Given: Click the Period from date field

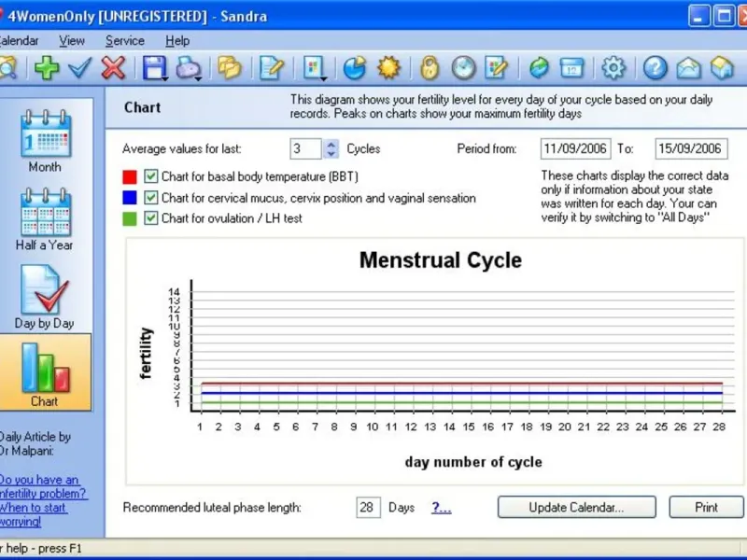Looking at the screenshot, I should 575,148.
